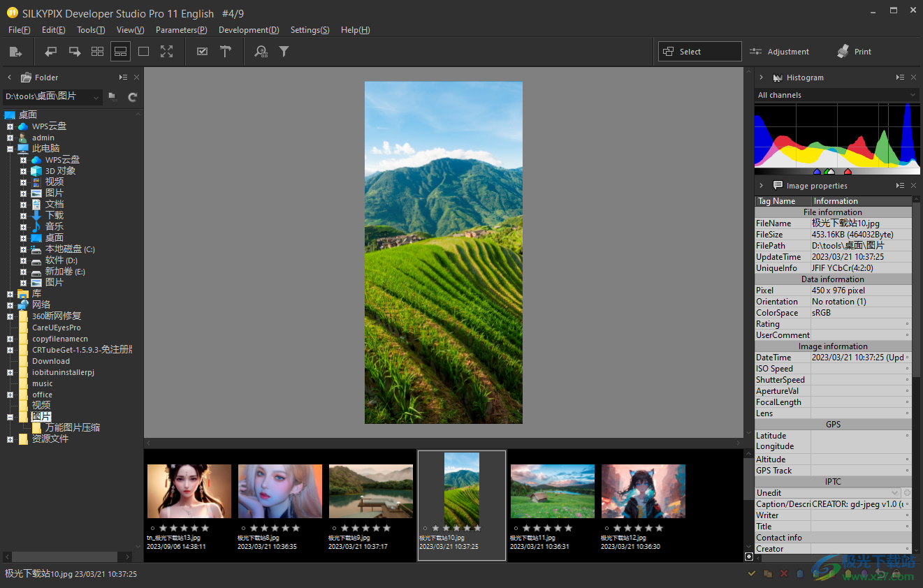923x588 pixels.
Task: Expand the 本地磁盘 (C:) tree node
Action: pyautogui.click(x=23, y=249)
